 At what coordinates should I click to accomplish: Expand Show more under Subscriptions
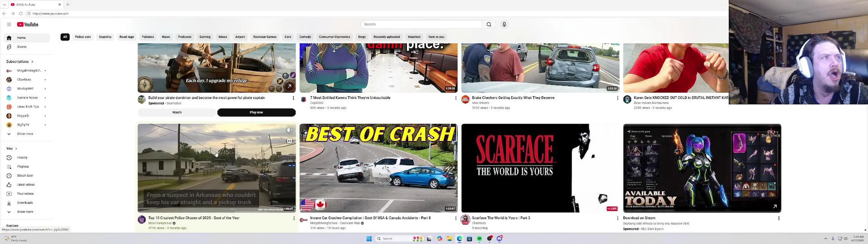pos(26,134)
